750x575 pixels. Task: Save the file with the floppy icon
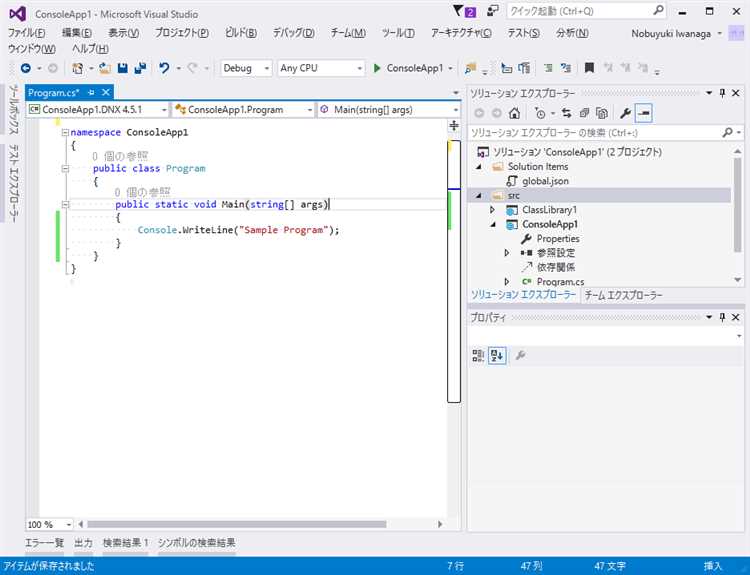122,68
